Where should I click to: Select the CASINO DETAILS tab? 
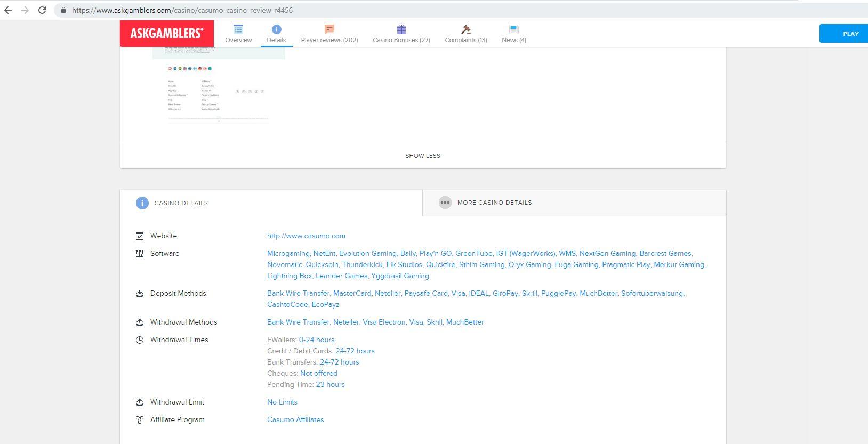click(x=271, y=203)
